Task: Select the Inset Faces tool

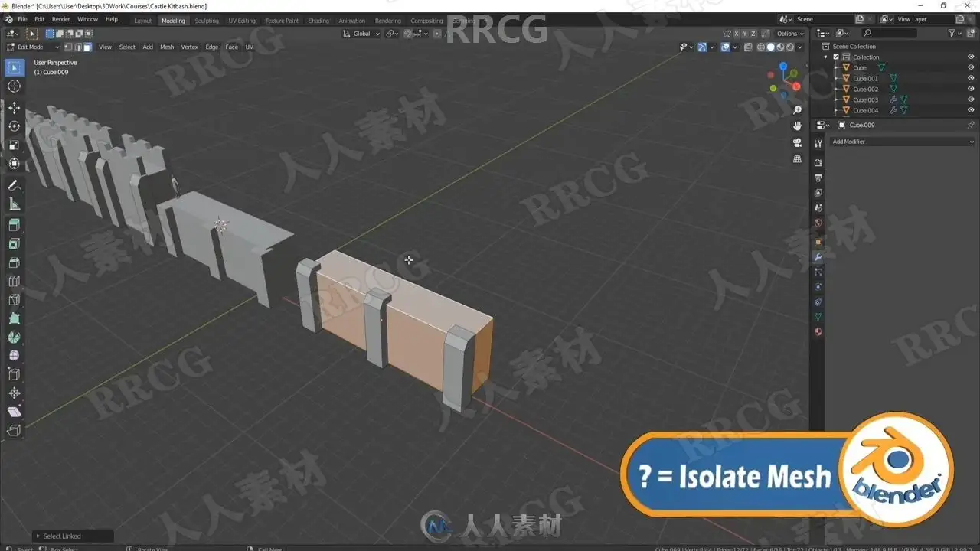Action: click(x=14, y=244)
